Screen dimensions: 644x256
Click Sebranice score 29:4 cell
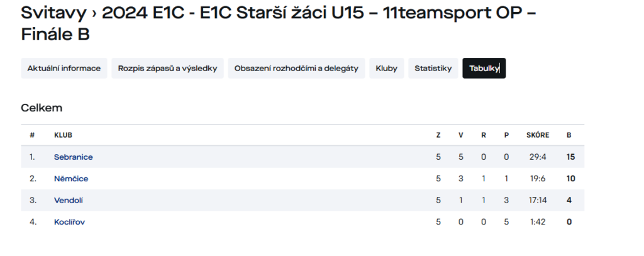[x=538, y=157]
